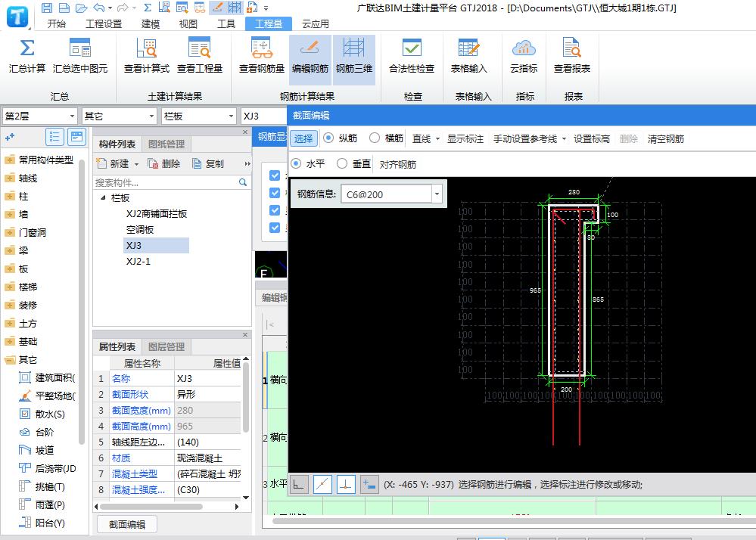
Task: Click the open folder icon in quick toolbar
Action: (x=82, y=8)
